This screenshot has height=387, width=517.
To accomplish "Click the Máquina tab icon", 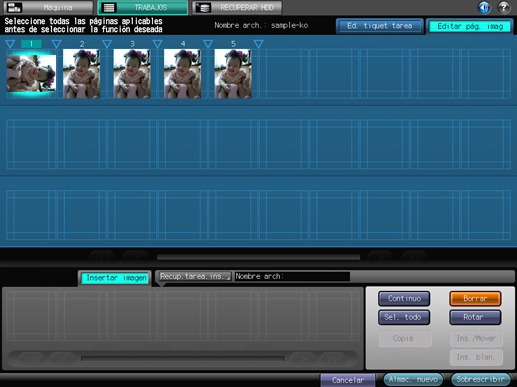I will pos(14,7).
